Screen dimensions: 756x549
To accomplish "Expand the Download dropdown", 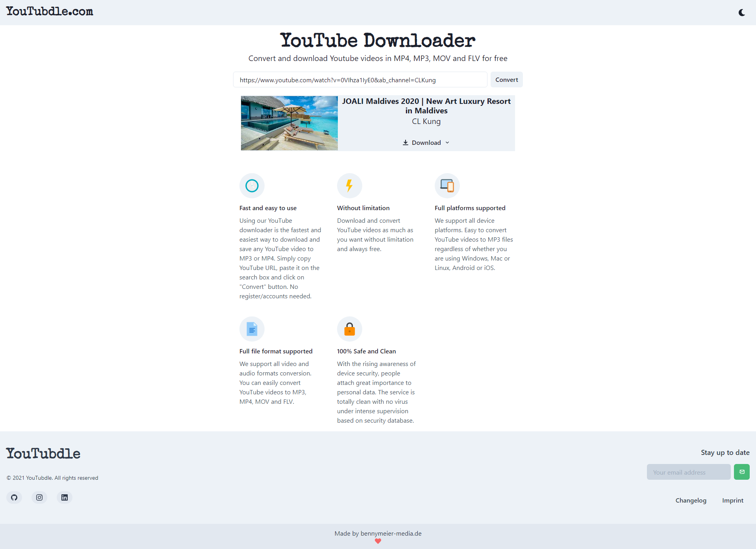I will (x=426, y=142).
